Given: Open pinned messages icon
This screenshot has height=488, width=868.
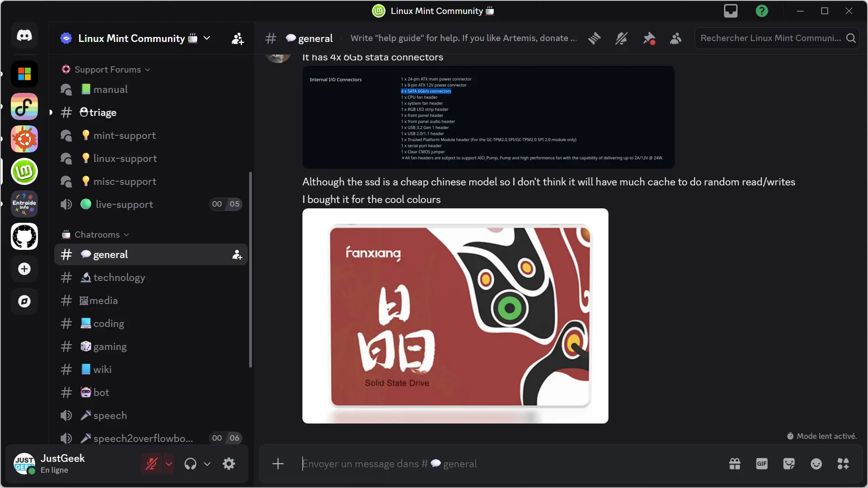Looking at the screenshot, I should [649, 38].
